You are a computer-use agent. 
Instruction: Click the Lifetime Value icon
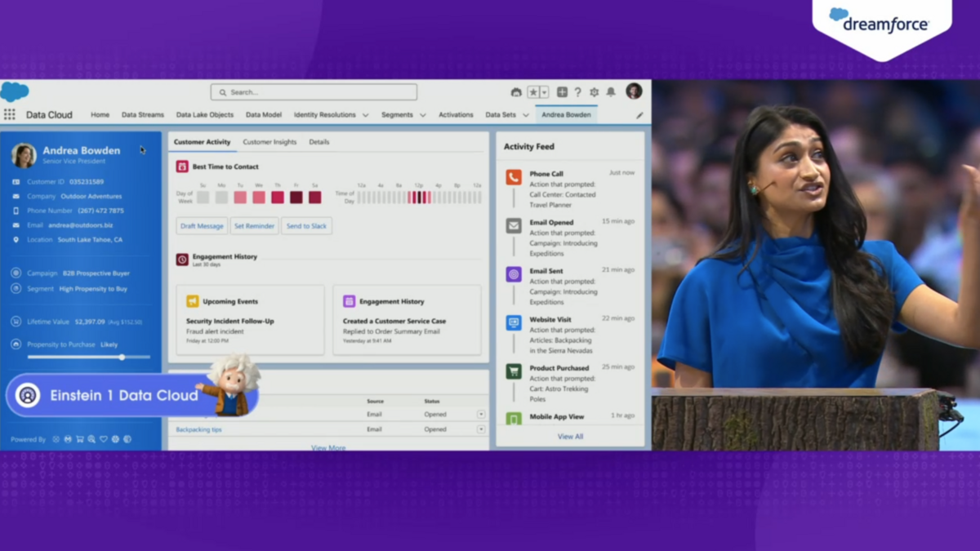16,322
